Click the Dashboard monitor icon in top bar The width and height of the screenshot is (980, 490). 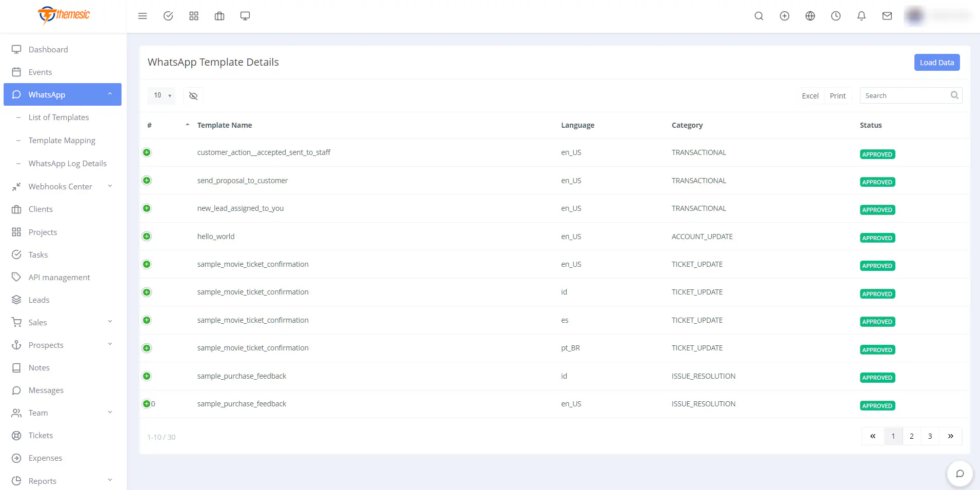pos(245,16)
